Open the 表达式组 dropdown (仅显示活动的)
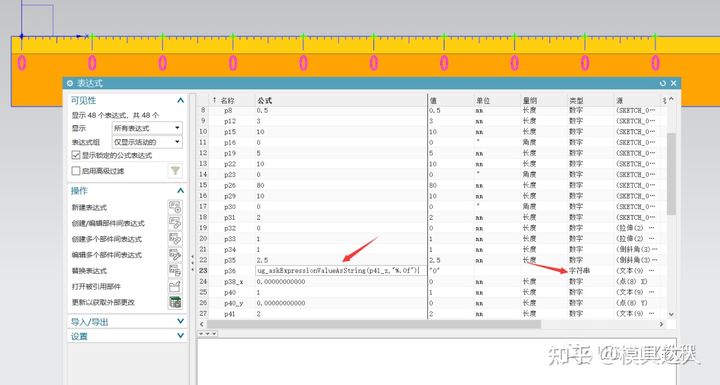 coord(147,142)
